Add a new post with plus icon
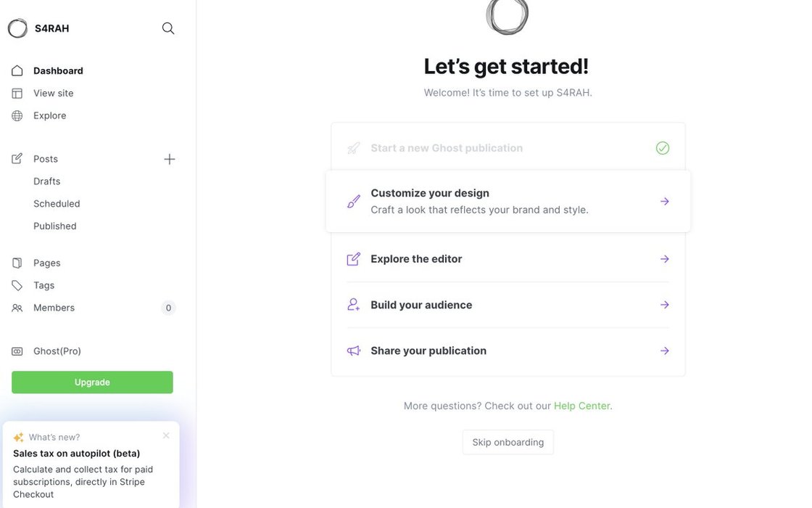The image size is (812, 508). [169, 159]
